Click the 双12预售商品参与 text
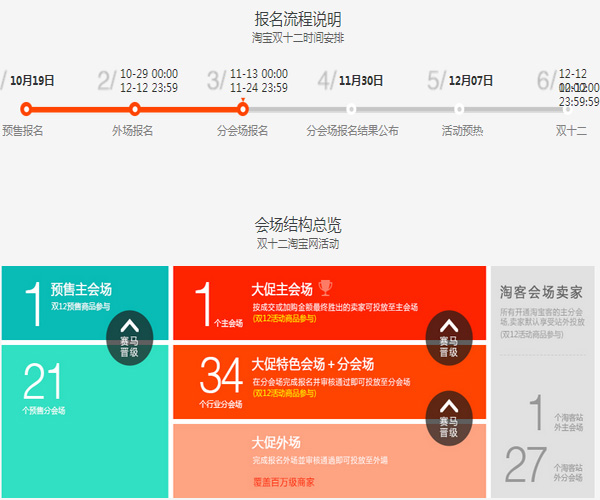The height and width of the screenshot is (500, 600). pos(81,306)
